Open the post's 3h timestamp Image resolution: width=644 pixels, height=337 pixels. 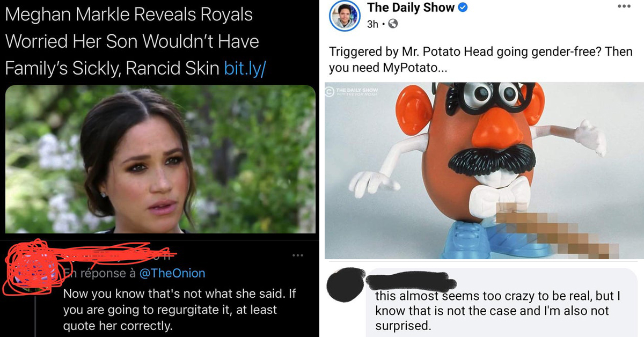coord(372,24)
